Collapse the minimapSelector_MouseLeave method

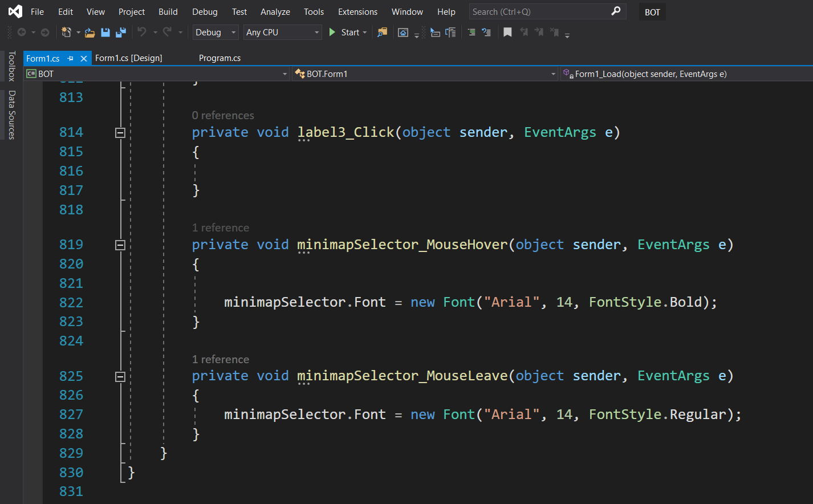pos(120,377)
